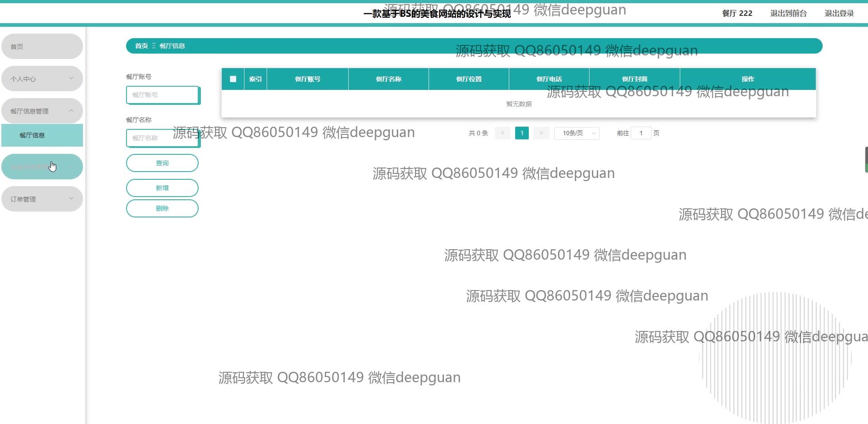Click the 删除 delete button
Image resolution: width=868 pixels, height=424 pixels.
[162, 208]
